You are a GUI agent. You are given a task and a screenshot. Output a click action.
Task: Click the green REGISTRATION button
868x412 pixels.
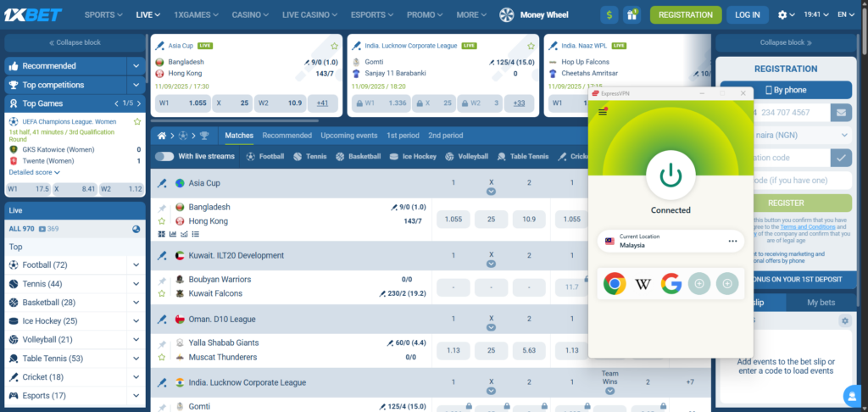(686, 15)
